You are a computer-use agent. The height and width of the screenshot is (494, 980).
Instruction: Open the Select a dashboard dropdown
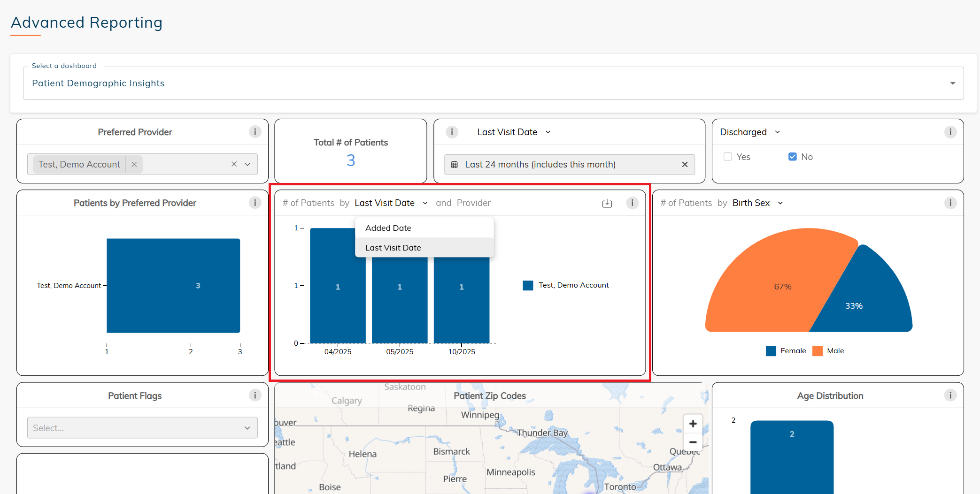click(493, 83)
